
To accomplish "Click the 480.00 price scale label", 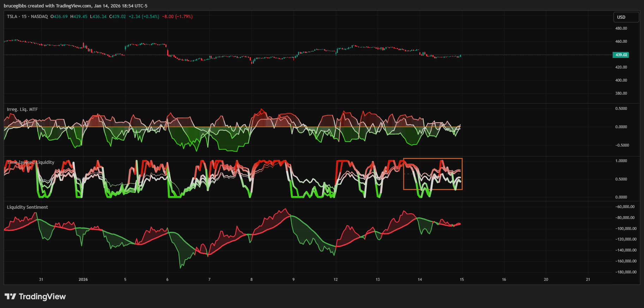I will pos(621,28).
